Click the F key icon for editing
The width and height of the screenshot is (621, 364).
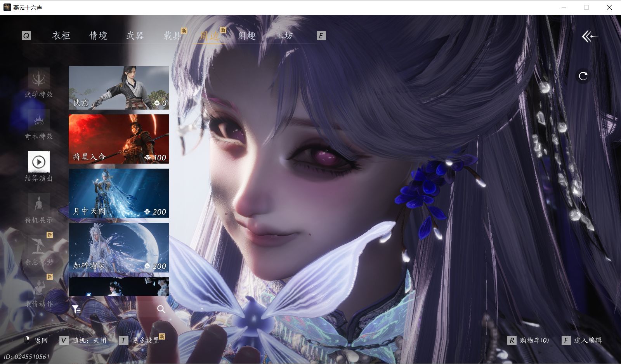[x=566, y=340]
